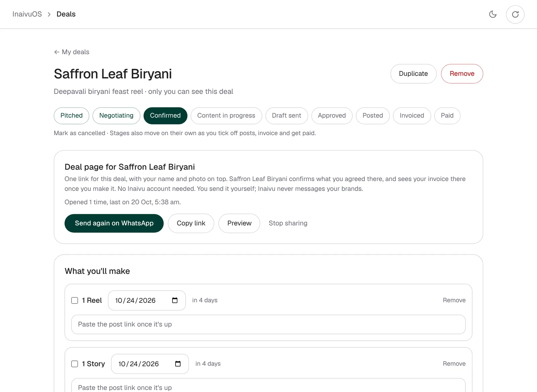This screenshot has width=537, height=392.
Task: Click Mark as cancelled
Action: [80, 133]
